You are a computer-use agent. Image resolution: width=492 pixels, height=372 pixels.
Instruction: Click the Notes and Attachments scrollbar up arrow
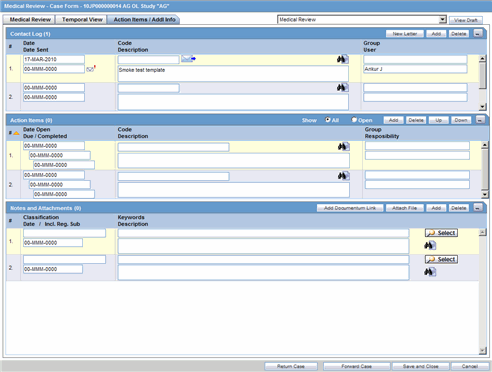(x=482, y=232)
